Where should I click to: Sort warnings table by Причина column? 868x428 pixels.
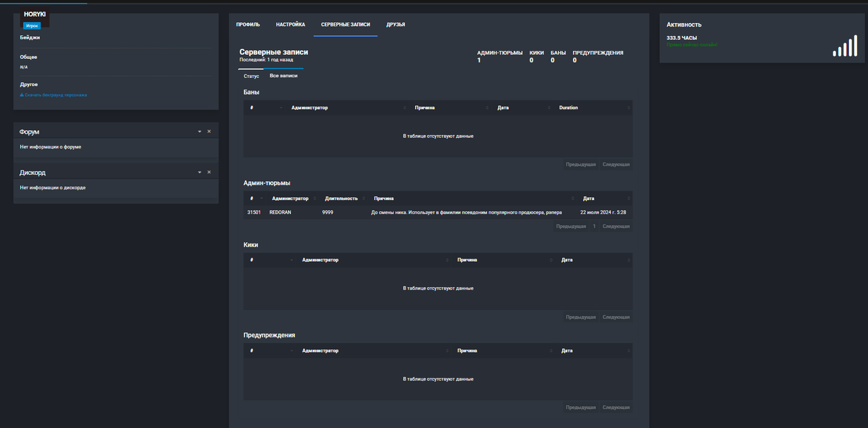pyautogui.click(x=504, y=351)
